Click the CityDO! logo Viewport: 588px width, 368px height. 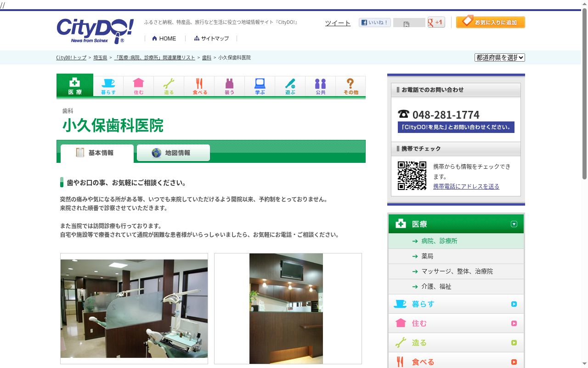[x=95, y=31]
